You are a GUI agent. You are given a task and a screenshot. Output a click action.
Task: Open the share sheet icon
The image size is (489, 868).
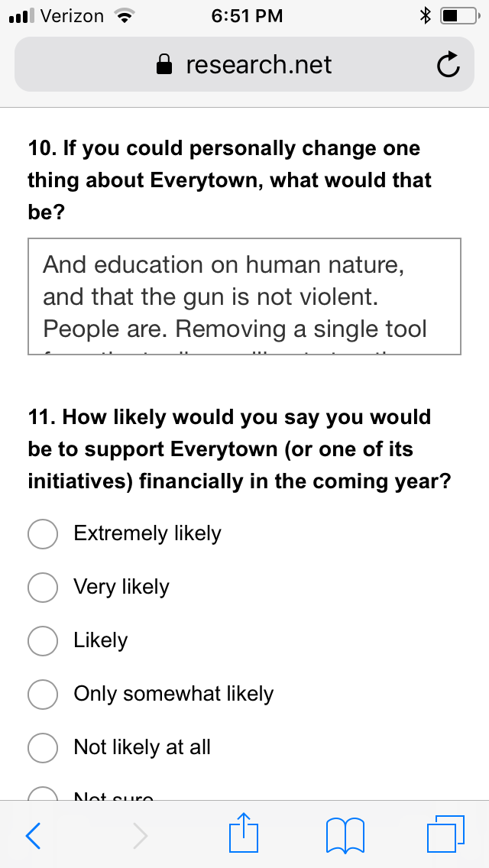(244, 832)
